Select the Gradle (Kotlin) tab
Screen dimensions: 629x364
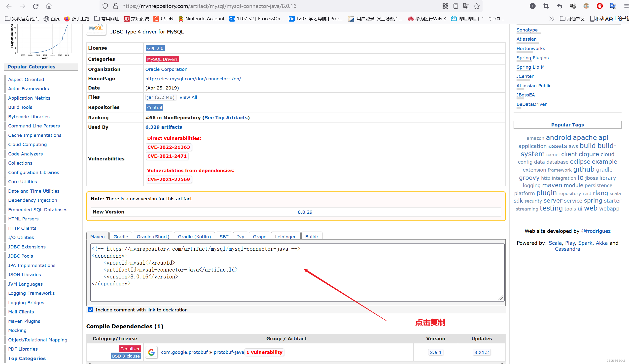pos(194,236)
